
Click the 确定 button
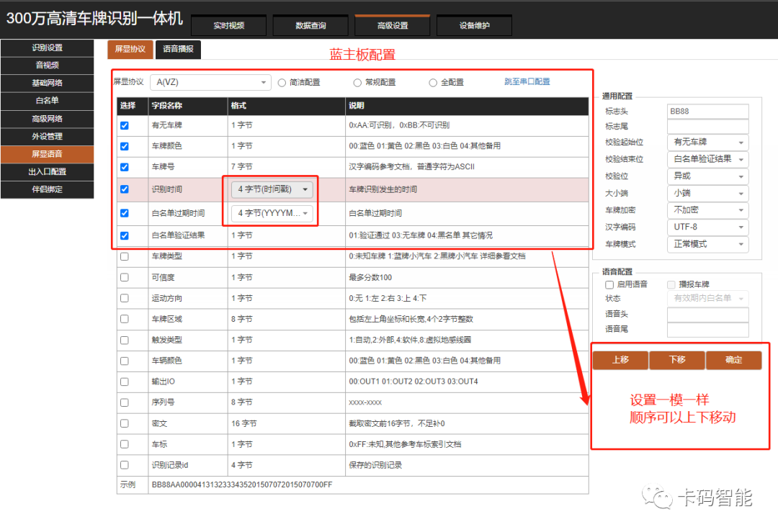pos(734,361)
